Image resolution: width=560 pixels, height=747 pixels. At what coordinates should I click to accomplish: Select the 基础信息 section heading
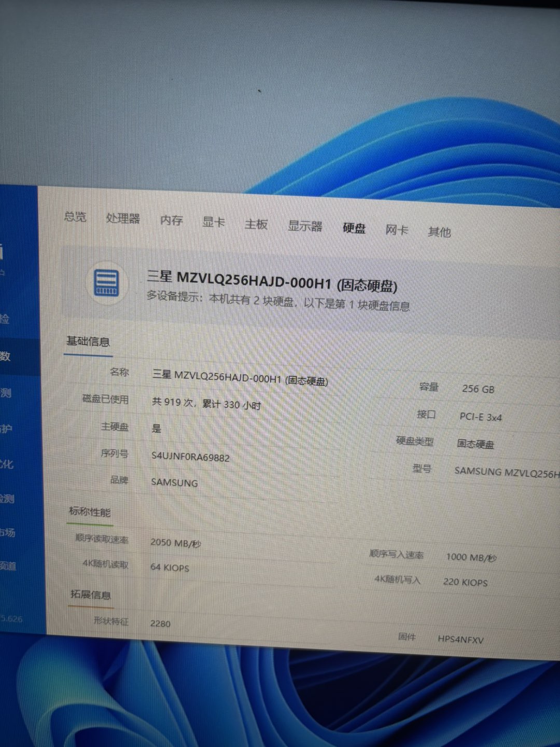(x=88, y=341)
